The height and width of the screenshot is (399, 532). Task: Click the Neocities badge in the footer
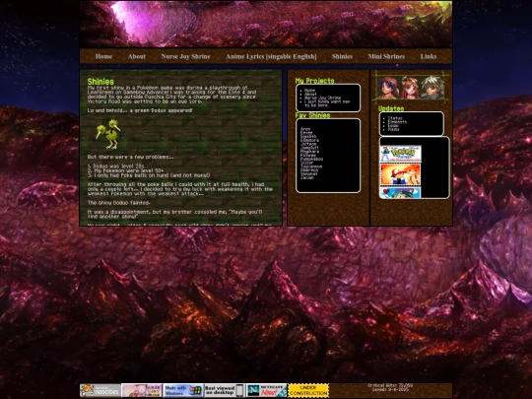[x=100, y=390]
